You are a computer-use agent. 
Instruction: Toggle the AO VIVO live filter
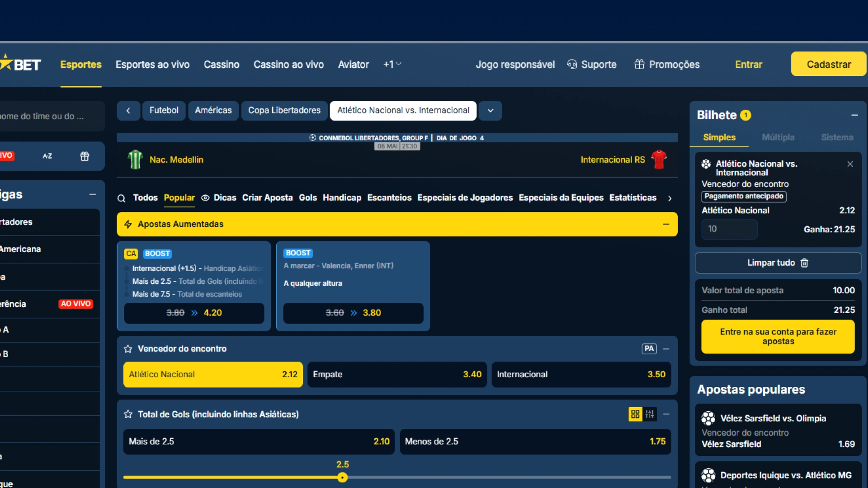click(x=7, y=156)
